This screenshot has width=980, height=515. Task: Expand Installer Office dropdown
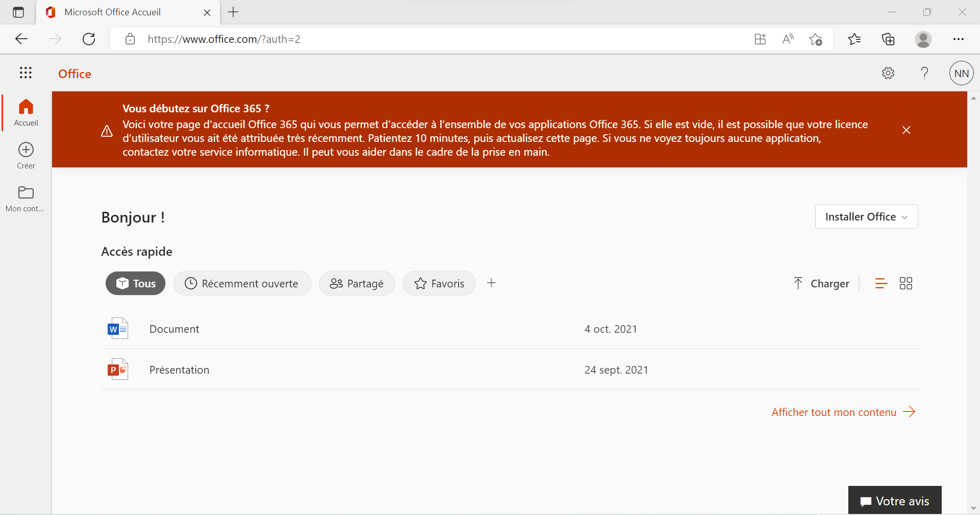point(867,216)
